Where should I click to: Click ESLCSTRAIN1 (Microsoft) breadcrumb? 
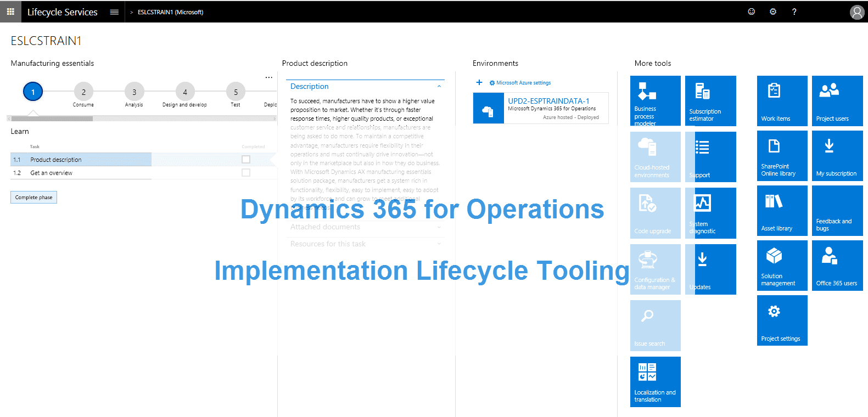(171, 12)
